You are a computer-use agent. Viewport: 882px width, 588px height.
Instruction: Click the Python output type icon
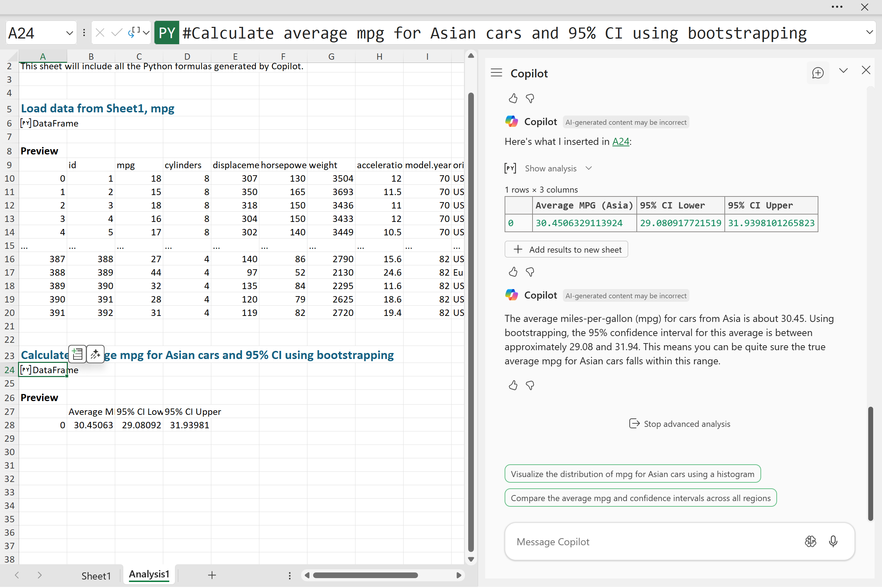[134, 33]
